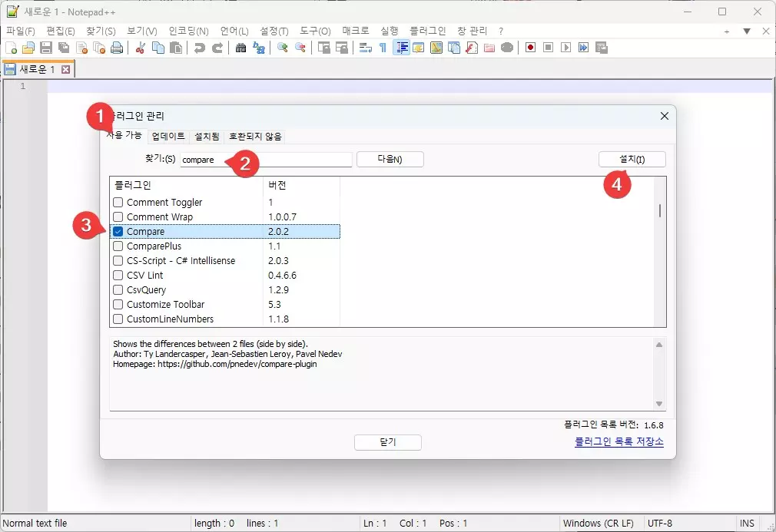This screenshot has height=532, width=776.
Task: Check the CS-Script C# Intellisense checkbox
Action: 118,260
